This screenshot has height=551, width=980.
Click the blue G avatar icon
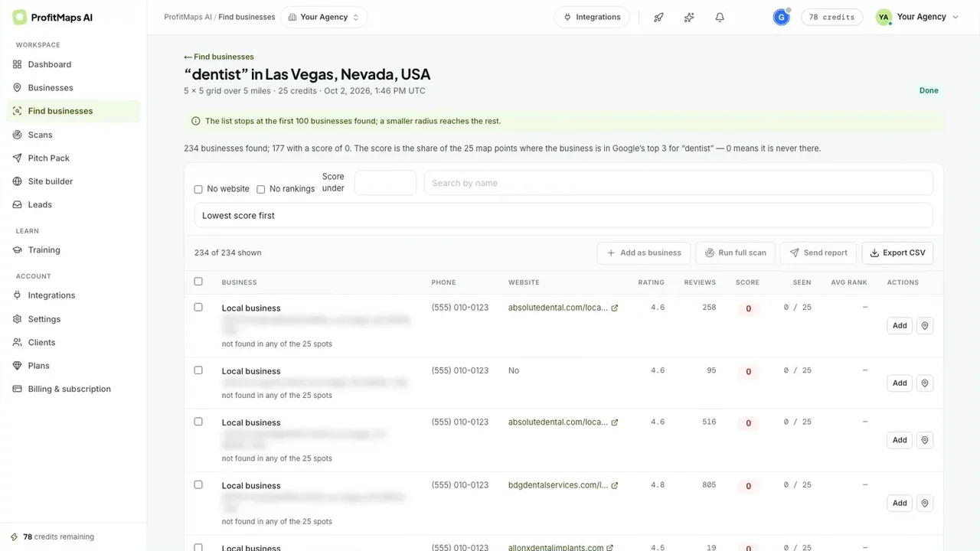pyautogui.click(x=782, y=17)
